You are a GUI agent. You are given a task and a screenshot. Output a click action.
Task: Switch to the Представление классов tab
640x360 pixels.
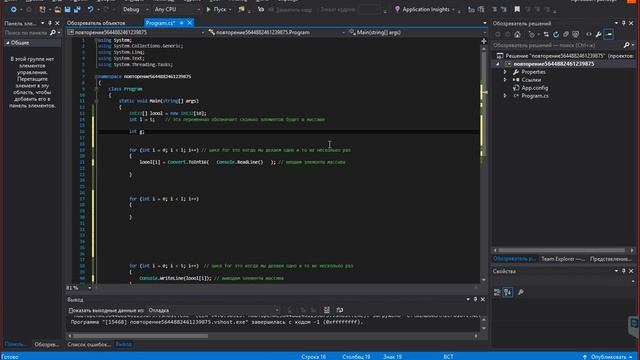click(x=611, y=259)
